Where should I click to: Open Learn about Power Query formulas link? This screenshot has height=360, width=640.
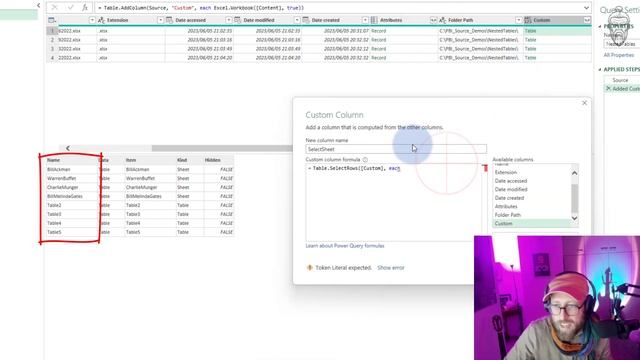pyautogui.click(x=345, y=246)
